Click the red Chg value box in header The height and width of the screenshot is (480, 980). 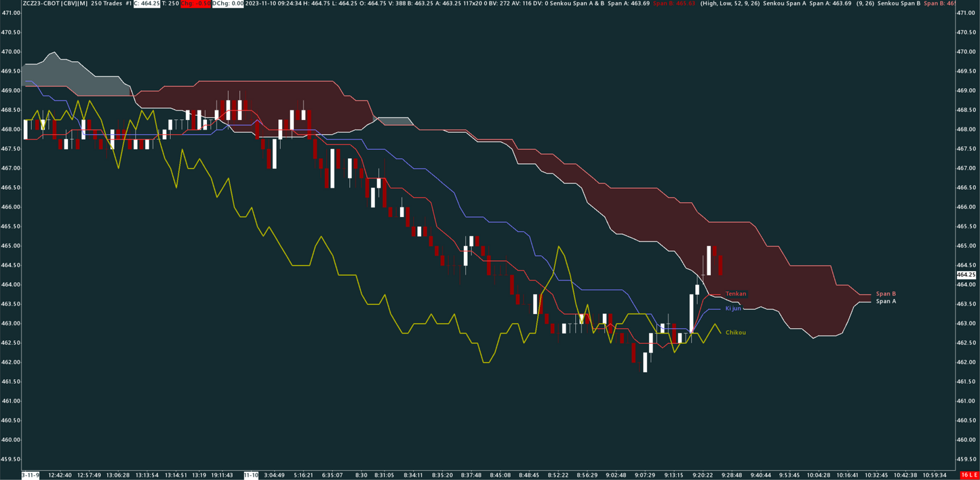pyautogui.click(x=195, y=3)
